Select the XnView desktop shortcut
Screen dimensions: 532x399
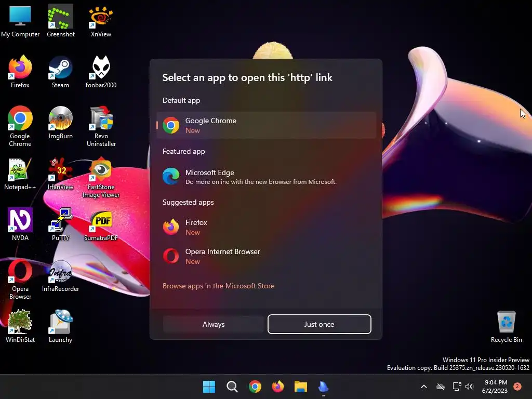point(101,21)
